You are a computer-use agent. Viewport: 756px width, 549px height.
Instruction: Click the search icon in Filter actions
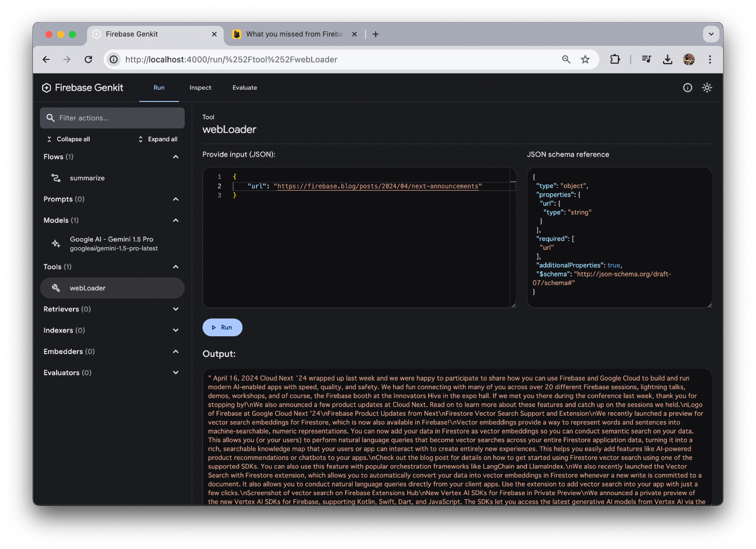51,118
